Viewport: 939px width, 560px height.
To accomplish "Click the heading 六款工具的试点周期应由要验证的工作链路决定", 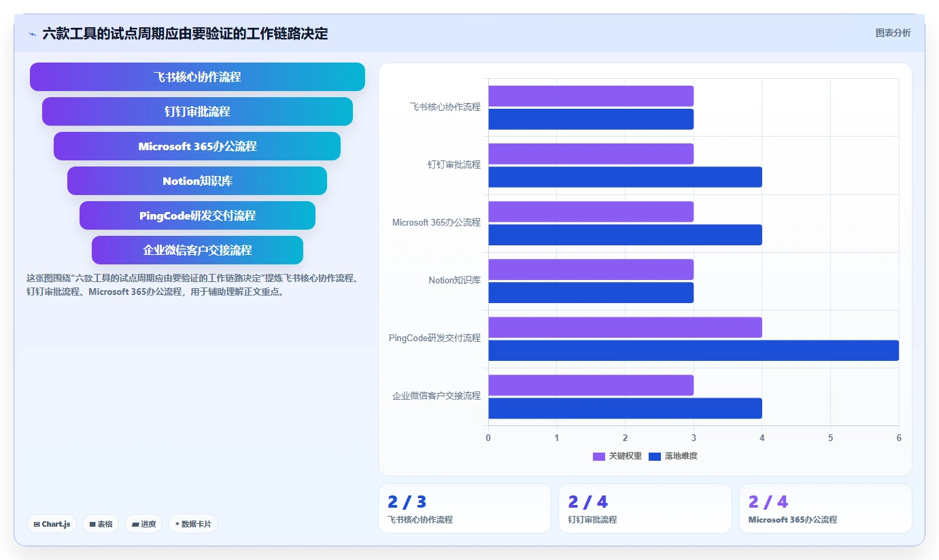I will coord(185,34).
